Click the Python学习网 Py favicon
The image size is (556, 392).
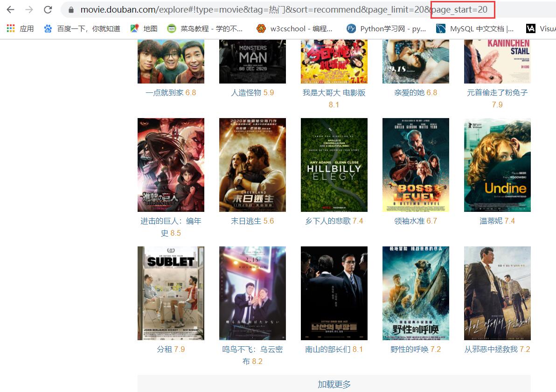pos(351,29)
